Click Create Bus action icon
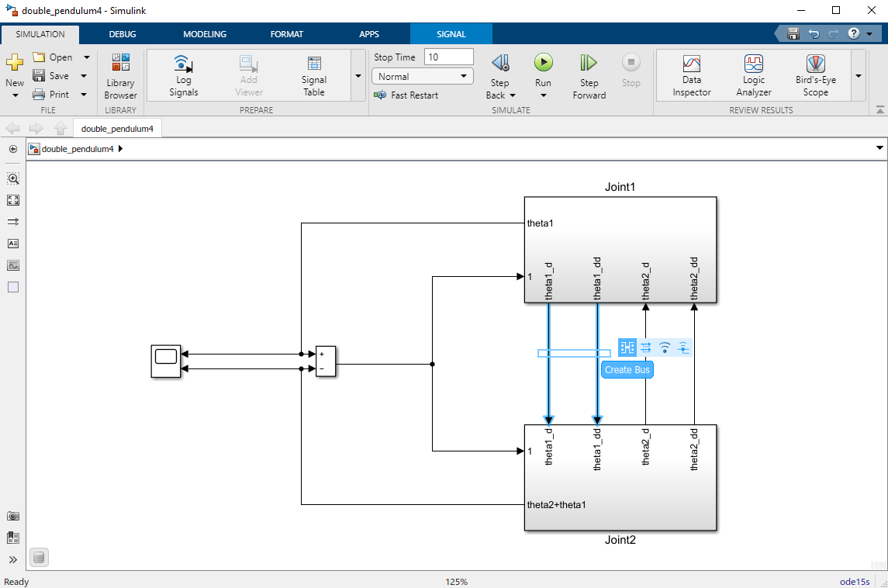The image size is (888, 588). click(627, 348)
